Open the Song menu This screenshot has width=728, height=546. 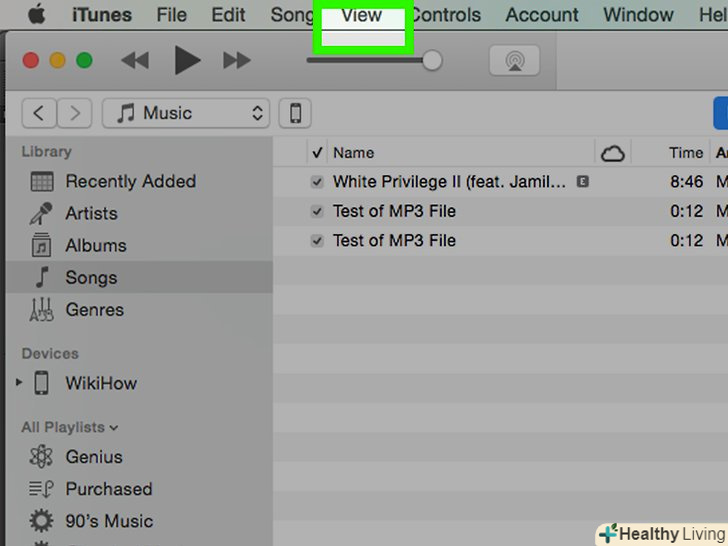pyautogui.click(x=292, y=15)
